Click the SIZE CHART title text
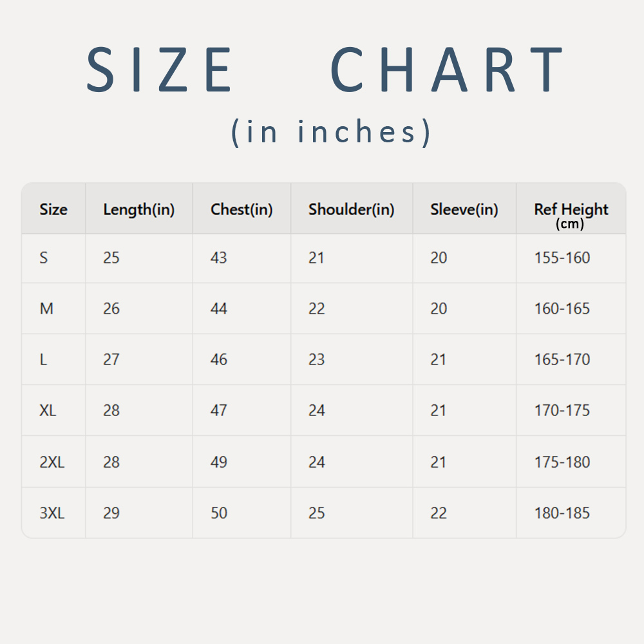The height and width of the screenshot is (644, 644). 324,69
